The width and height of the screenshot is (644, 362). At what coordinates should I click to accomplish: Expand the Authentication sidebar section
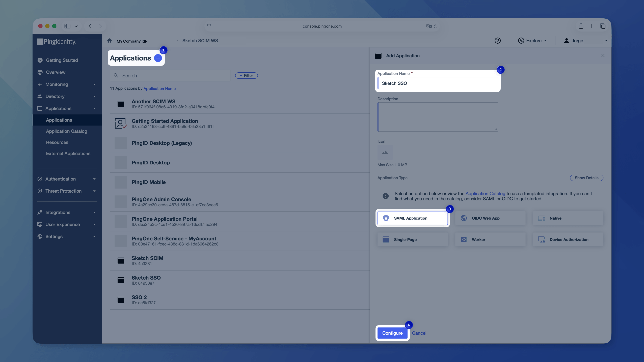pos(67,179)
